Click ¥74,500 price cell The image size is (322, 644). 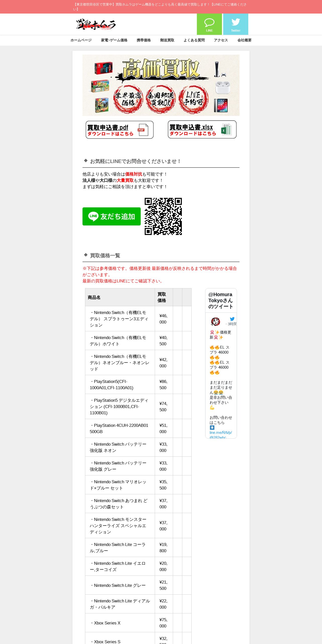(x=164, y=407)
